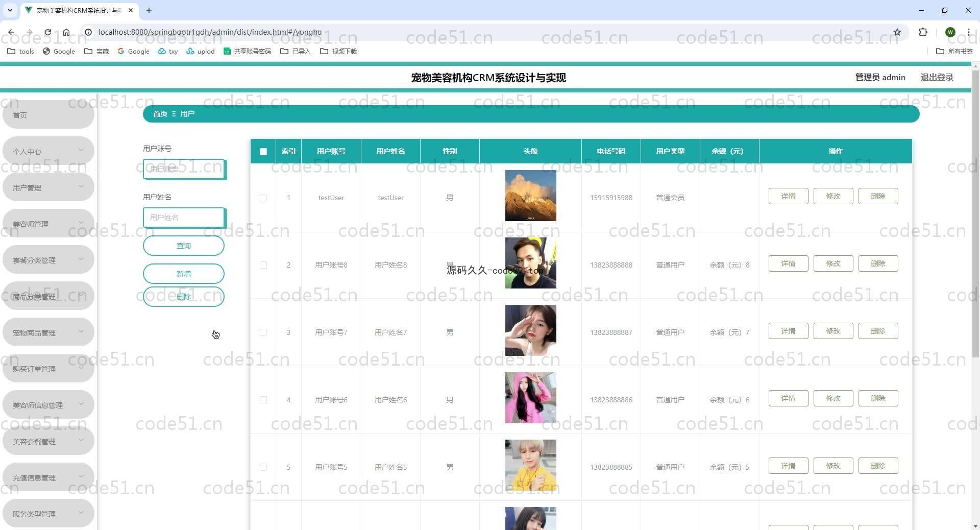This screenshot has width=980, height=530.
Task: Click 修改 for 用户账号5 row
Action: tap(833, 466)
